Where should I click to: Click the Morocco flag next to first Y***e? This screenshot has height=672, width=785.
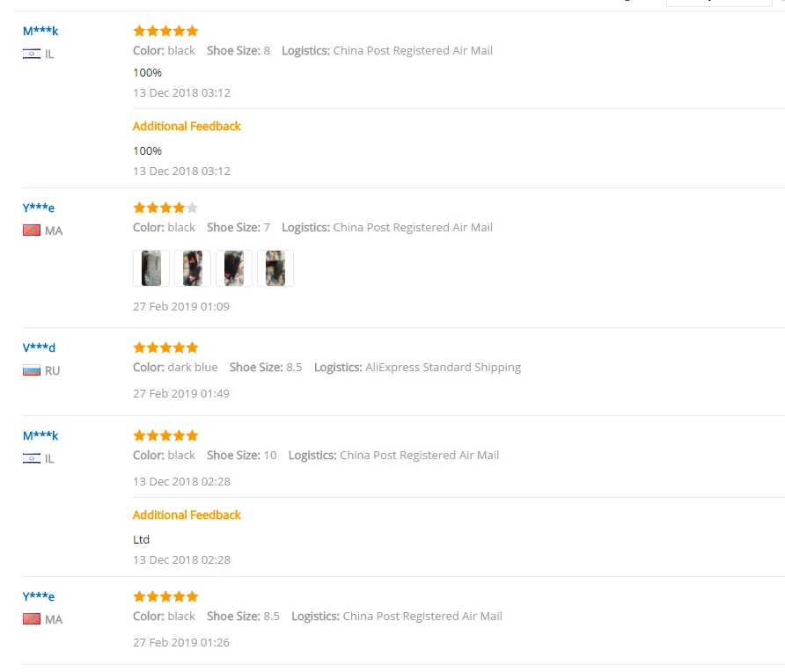point(32,230)
